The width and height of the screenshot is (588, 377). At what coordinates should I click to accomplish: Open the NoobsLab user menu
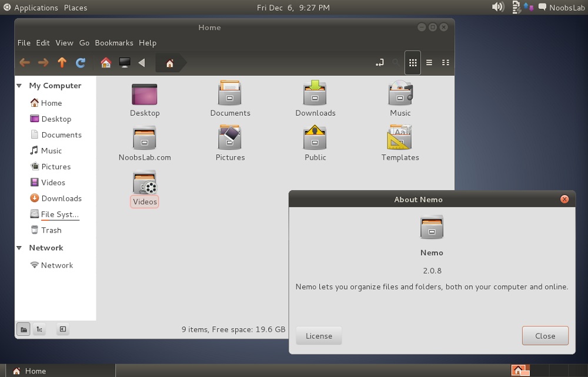(x=562, y=8)
